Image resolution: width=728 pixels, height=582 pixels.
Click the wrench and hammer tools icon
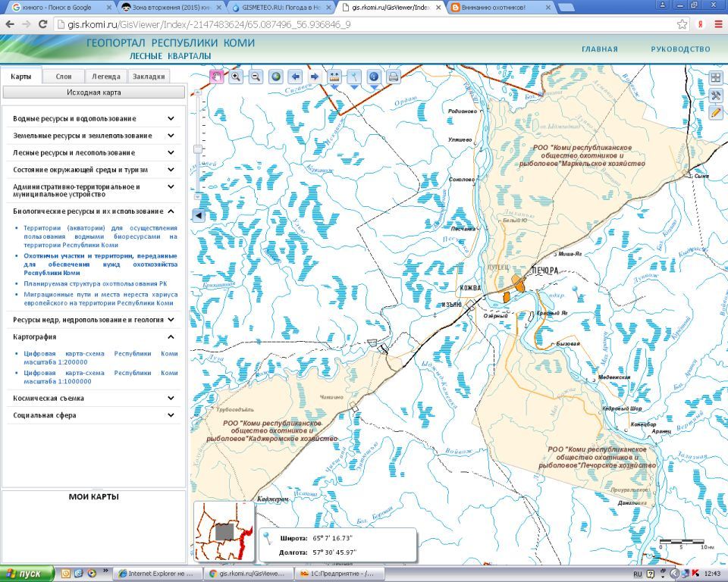pyautogui.click(x=716, y=95)
